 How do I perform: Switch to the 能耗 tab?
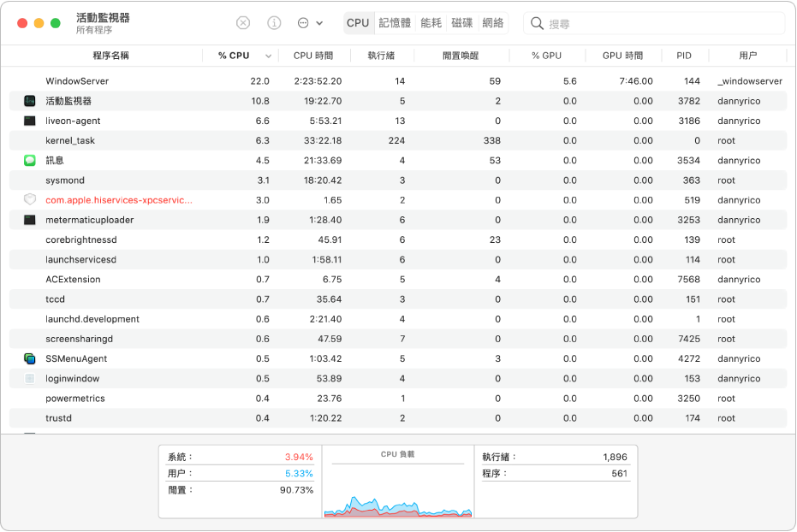tap(431, 23)
